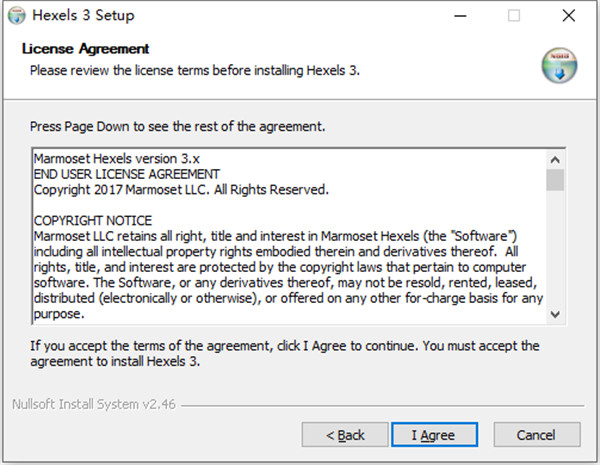
Task: Click the "Press Page Down" instruction text
Action: (x=177, y=127)
